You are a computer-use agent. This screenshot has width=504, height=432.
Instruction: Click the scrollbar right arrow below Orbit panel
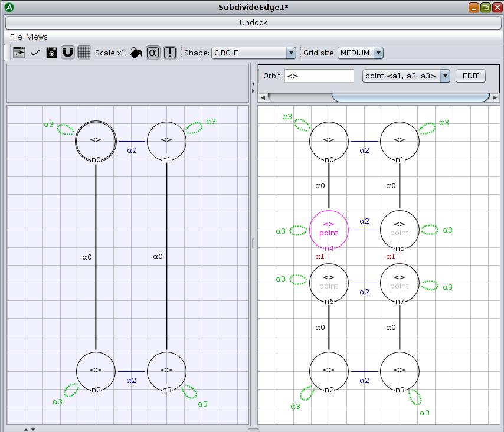pos(495,97)
